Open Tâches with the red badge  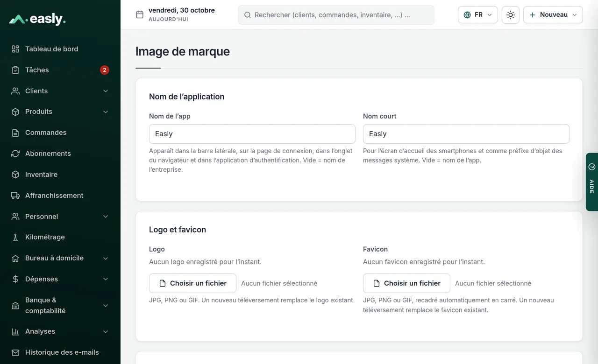click(x=60, y=70)
